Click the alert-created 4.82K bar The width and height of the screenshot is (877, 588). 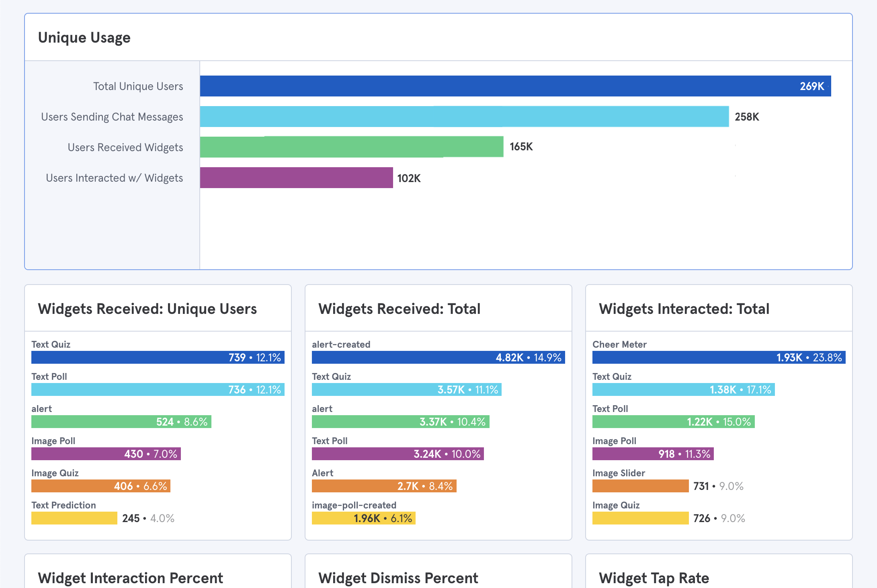click(438, 357)
